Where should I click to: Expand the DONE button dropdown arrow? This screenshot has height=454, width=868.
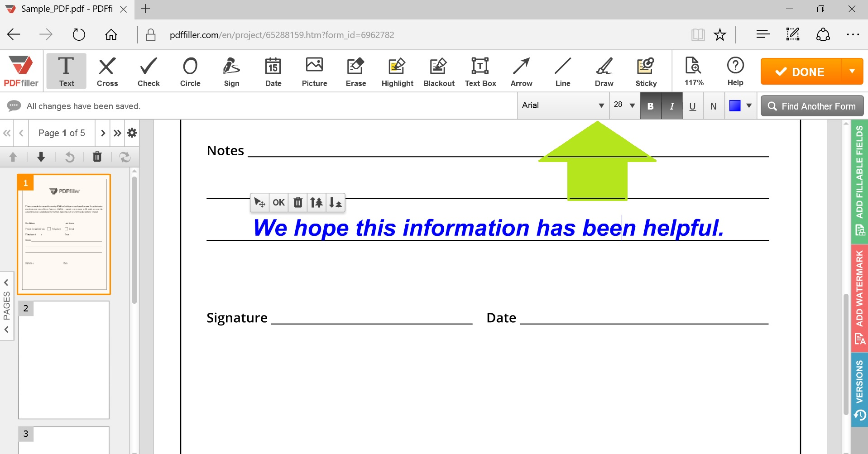pyautogui.click(x=852, y=71)
